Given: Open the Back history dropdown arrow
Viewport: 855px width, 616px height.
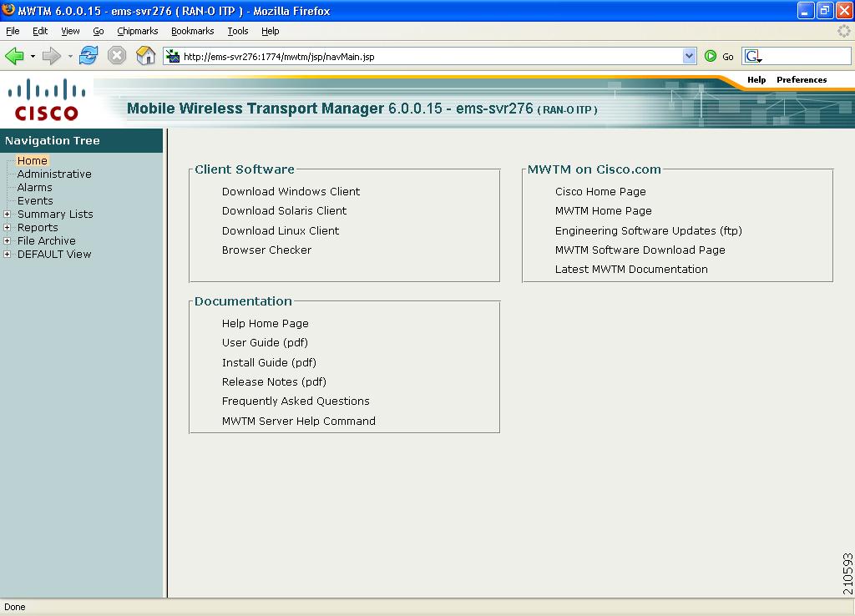Looking at the screenshot, I should pos(33,56).
